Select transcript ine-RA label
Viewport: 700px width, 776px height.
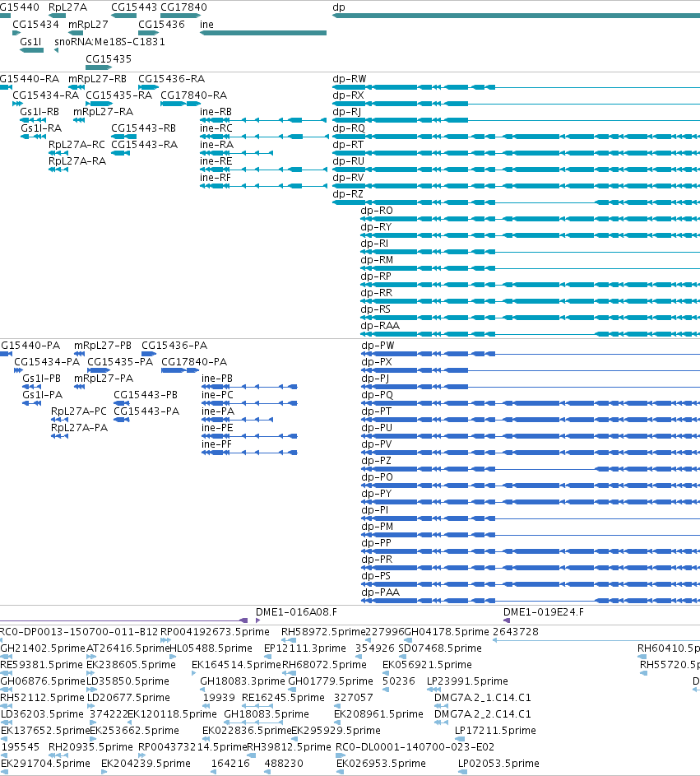pos(216,145)
